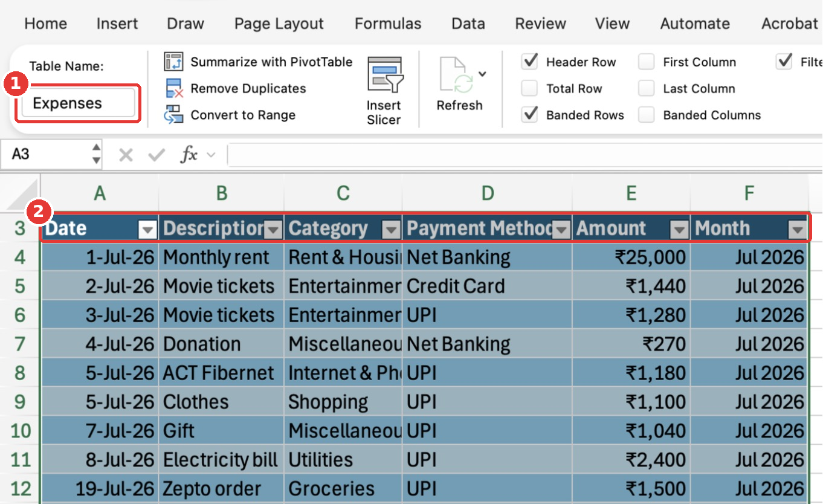This screenshot has height=504, width=823.
Task: Confirm the formula bar entry (checkmark icon)
Action: 157,155
